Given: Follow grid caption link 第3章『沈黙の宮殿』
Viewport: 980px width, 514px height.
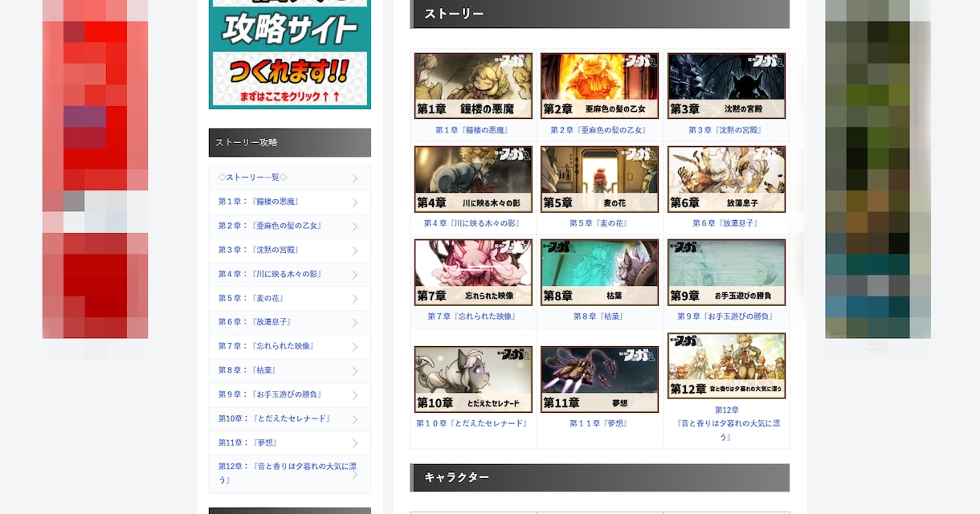Looking at the screenshot, I should (726, 130).
